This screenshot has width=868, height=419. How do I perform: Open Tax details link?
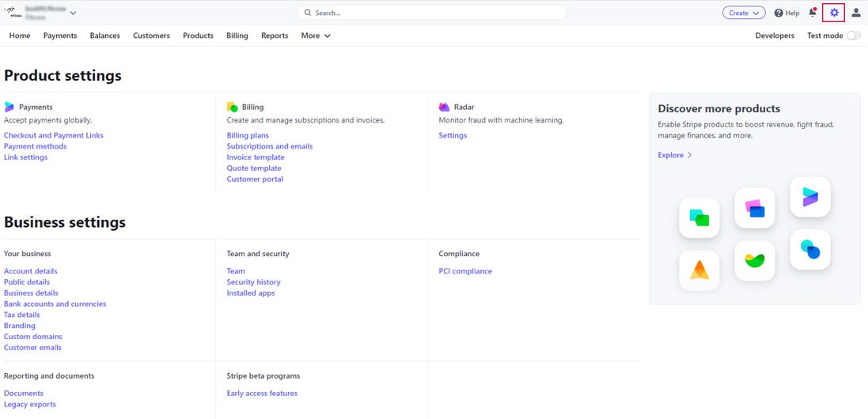(x=21, y=315)
